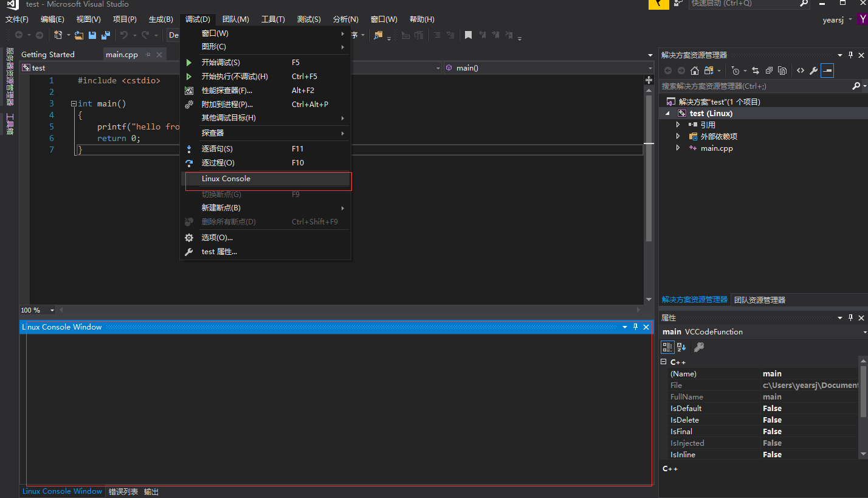Click the Pending Changes Filter clock icon
Screen dimensions: 868x498
click(x=735, y=71)
